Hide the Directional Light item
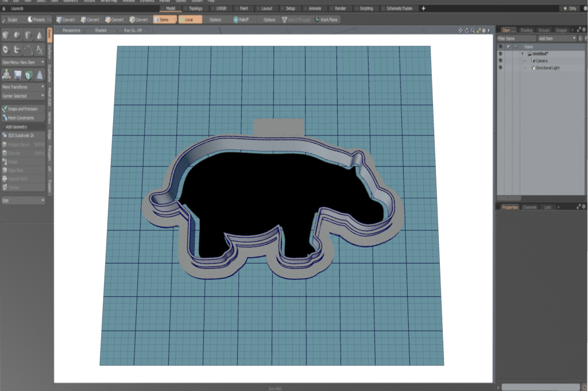 pos(500,68)
